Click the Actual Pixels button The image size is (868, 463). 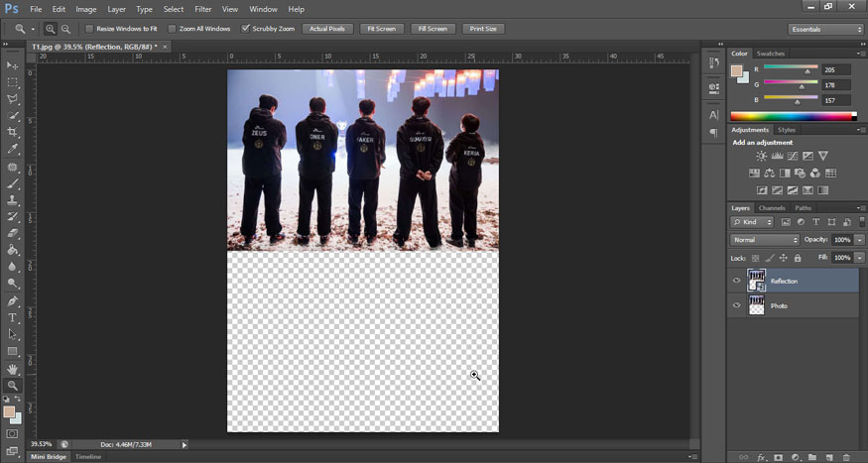coord(327,29)
